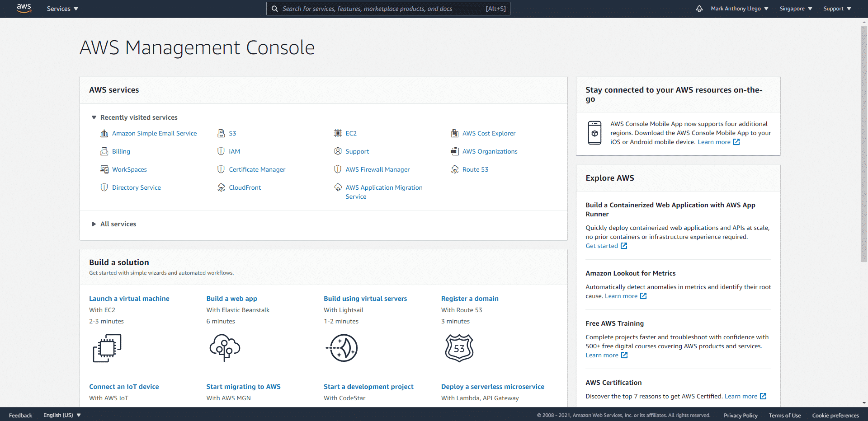Click the S3 bucket icon
The image size is (868, 421).
click(221, 133)
